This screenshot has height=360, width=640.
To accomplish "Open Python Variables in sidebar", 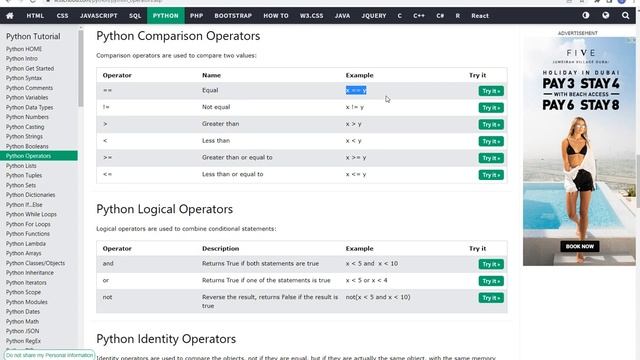I will 27,98.
